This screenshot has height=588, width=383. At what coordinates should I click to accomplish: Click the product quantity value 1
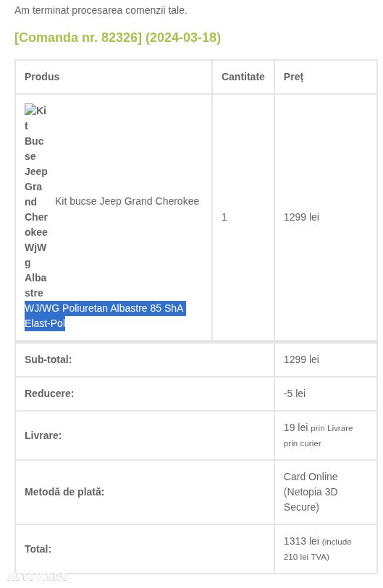point(224,217)
